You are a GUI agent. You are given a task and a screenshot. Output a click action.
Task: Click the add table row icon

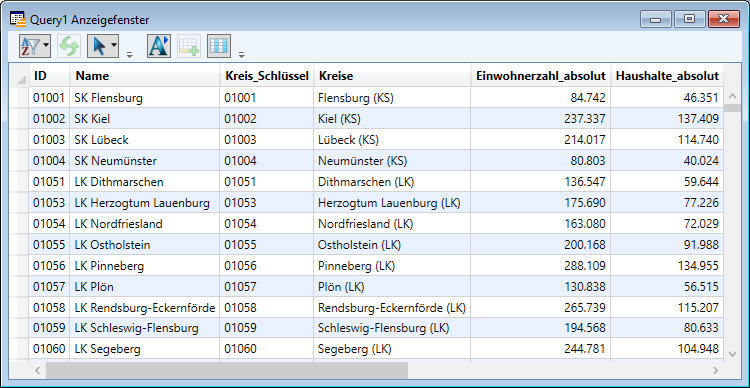(x=189, y=46)
